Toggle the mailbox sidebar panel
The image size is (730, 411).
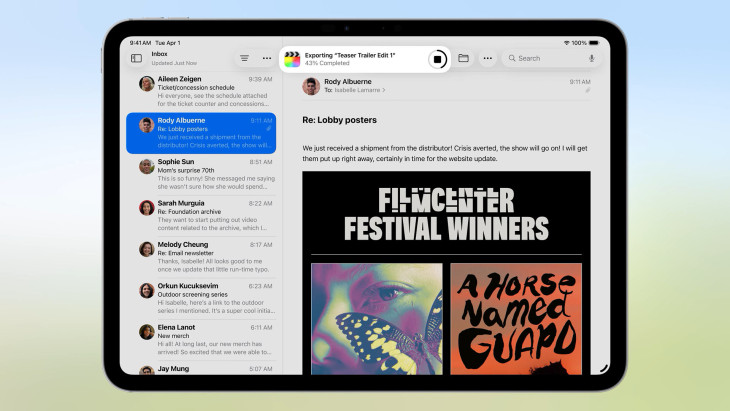click(x=136, y=59)
